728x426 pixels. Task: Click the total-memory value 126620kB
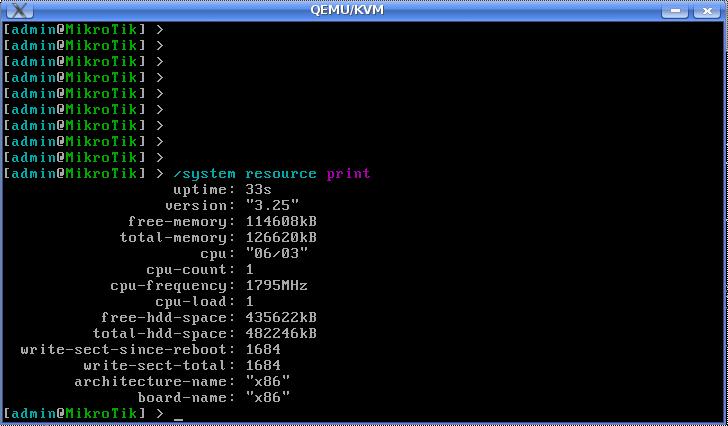[x=281, y=238]
